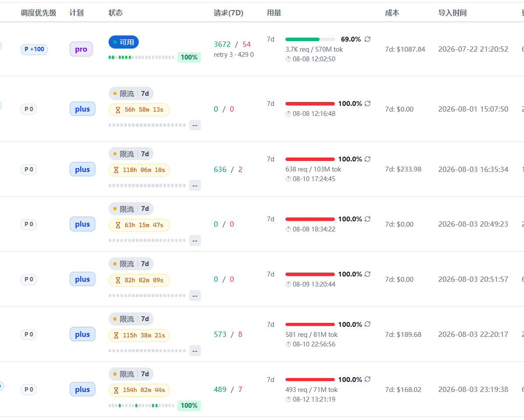
Task: Click the clock icon beside 08-12 13:21:19
Action: [288, 399]
